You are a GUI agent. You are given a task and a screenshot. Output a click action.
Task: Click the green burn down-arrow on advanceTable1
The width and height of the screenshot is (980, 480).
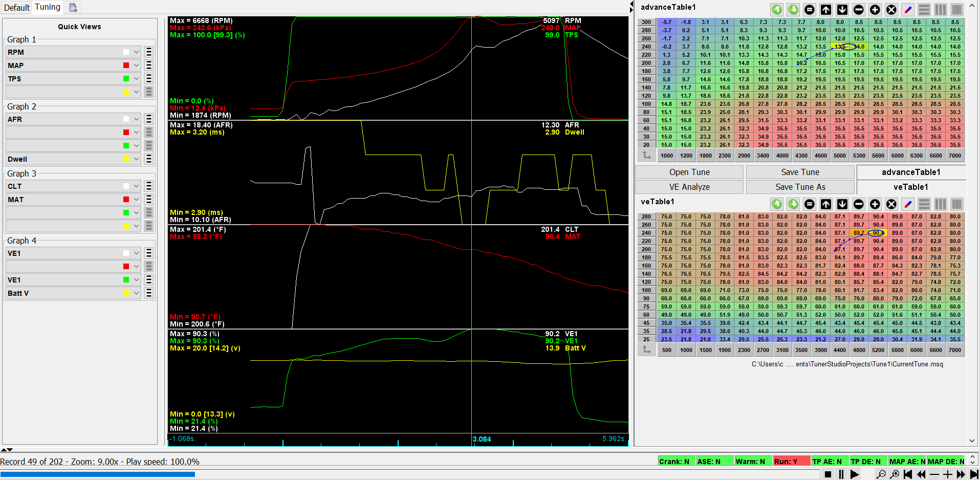(x=793, y=10)
